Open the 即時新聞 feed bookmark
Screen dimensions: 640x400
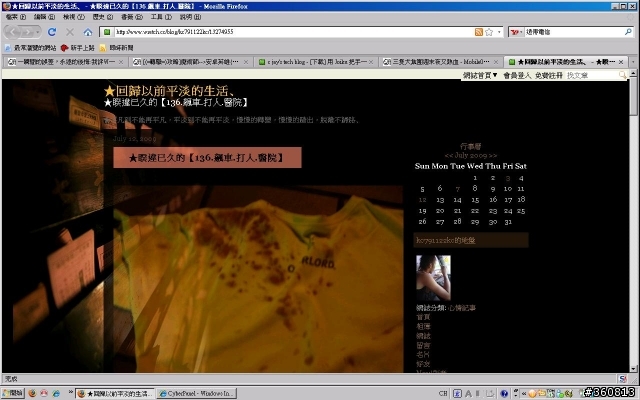117,48
